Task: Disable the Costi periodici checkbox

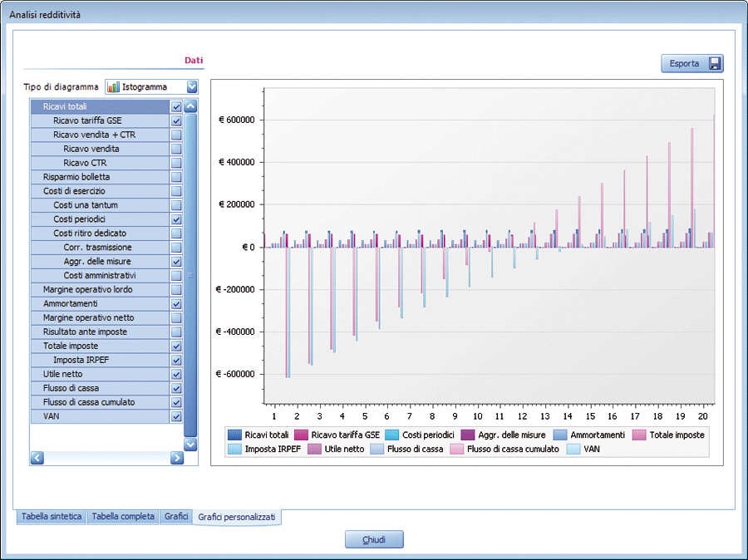Action: 175,219
